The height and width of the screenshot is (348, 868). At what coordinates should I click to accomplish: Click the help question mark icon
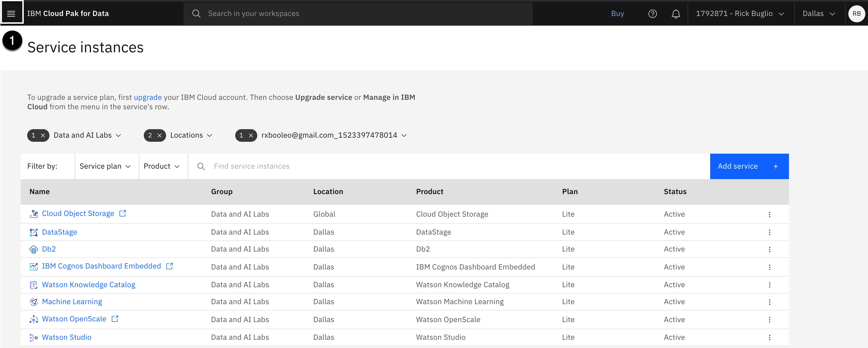click(x=652, y=14)
